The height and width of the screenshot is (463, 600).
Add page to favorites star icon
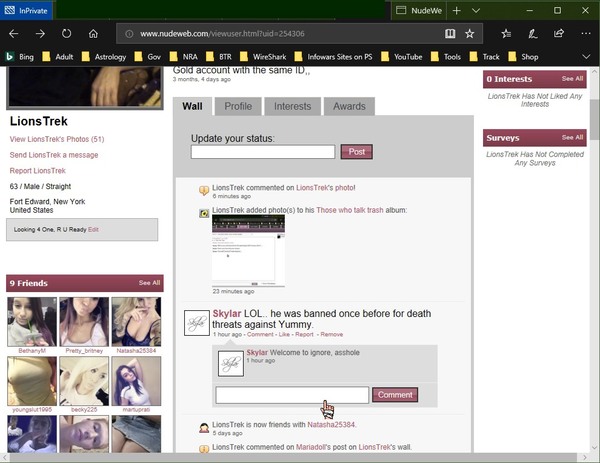470,33
